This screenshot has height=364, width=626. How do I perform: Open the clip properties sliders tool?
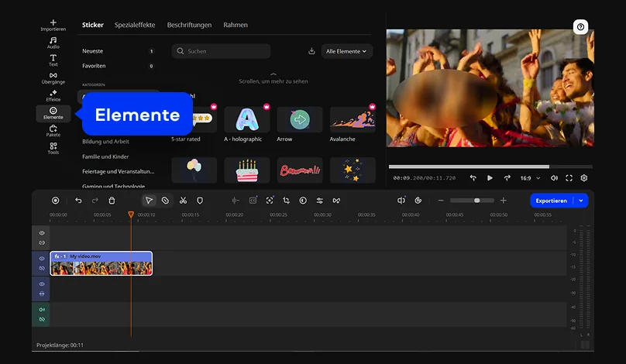[x=320, y=201]
